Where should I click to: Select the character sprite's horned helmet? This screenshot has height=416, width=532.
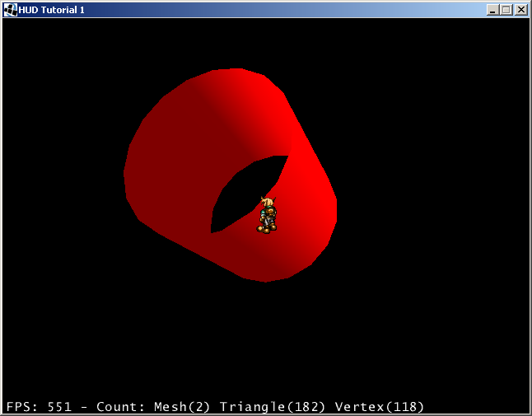click(267, 203)
